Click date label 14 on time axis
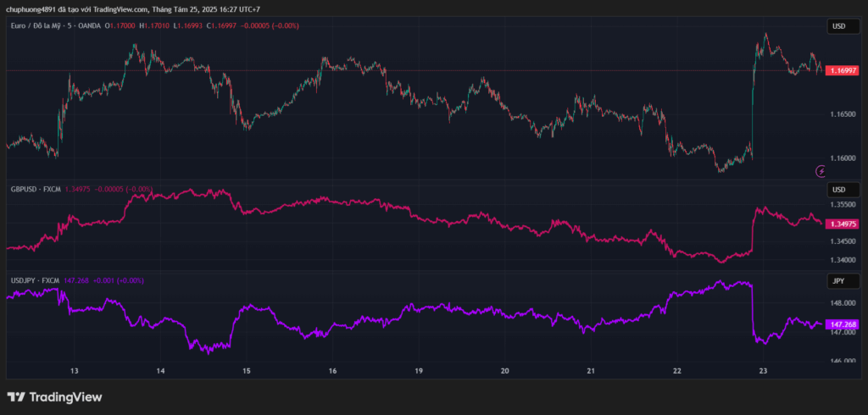The width and height of the screenshot is (868, 415). [x=160, y=371]
